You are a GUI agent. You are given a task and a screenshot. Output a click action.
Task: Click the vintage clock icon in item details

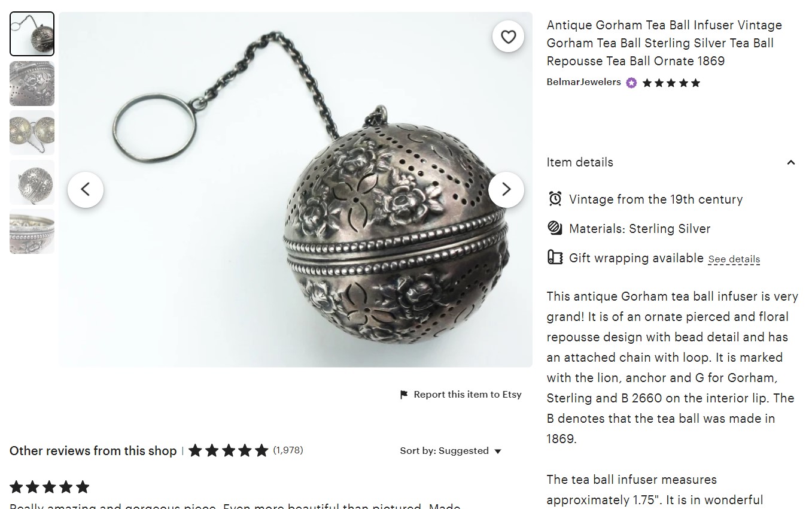click(x=555, y=199)
